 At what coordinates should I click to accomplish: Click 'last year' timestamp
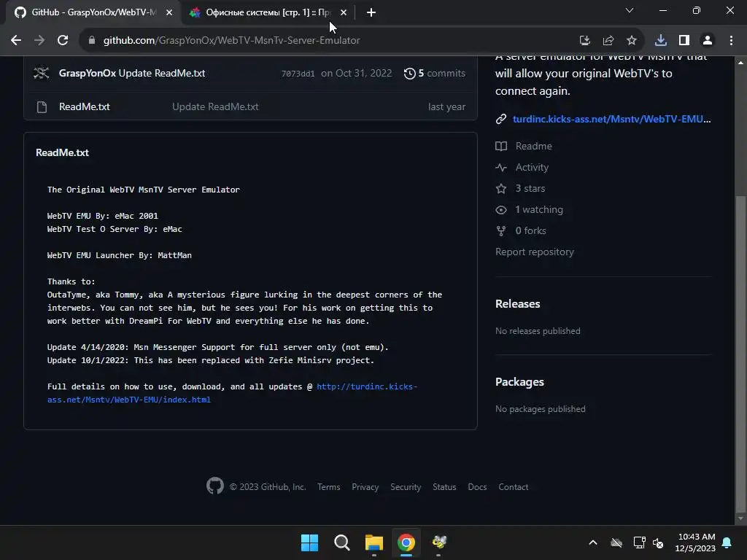point(446,106)
